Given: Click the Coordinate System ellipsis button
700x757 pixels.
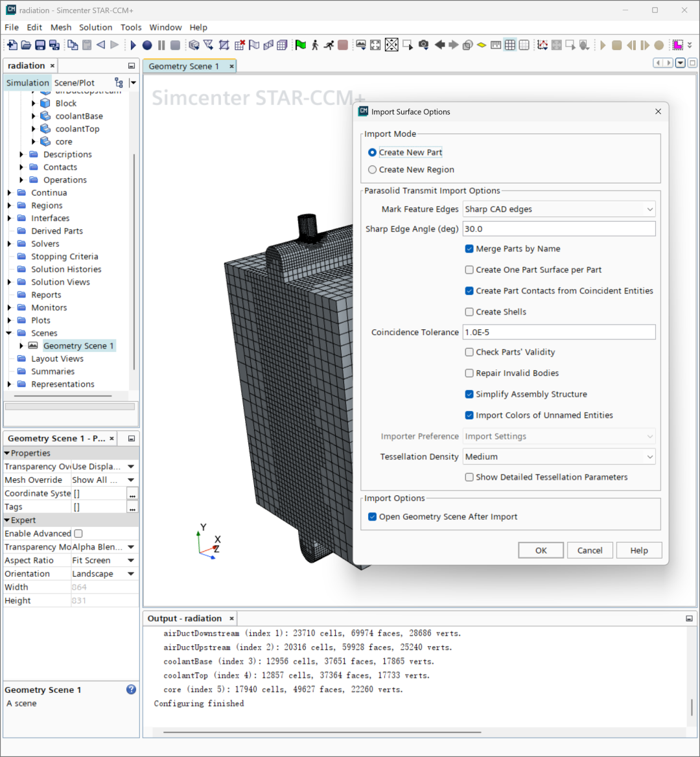Looking at the screenshot, I should 132,493.
